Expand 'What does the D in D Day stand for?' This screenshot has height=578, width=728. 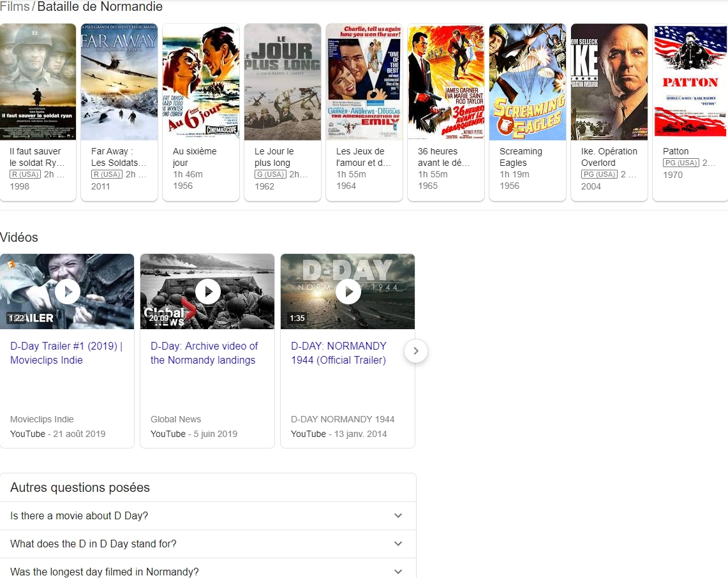(x=208, y=544)
